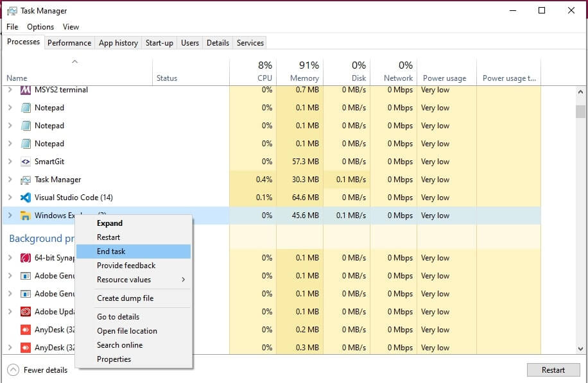Choose Expand from the context menu
The image size is (588, 383).
point(134,223)
